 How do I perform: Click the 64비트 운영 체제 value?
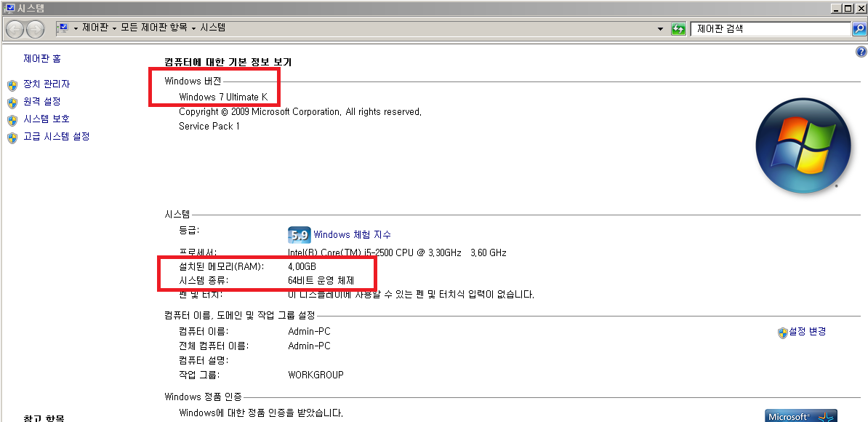point(321,281)
